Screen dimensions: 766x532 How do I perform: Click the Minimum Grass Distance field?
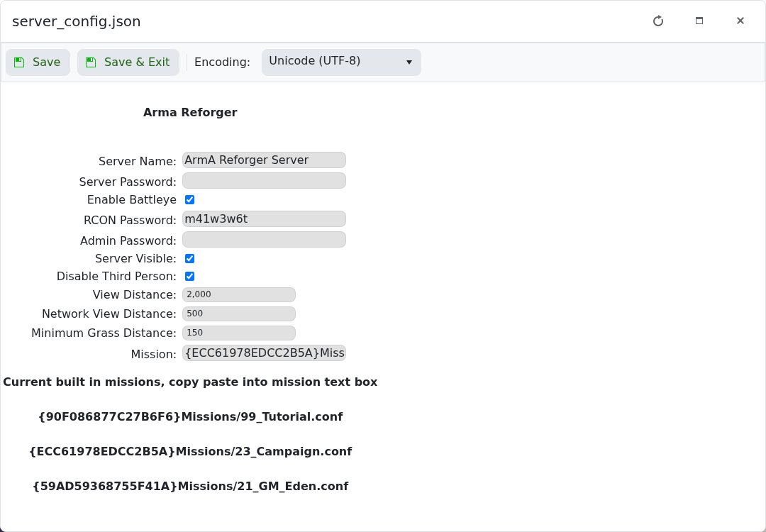(239, 333)
